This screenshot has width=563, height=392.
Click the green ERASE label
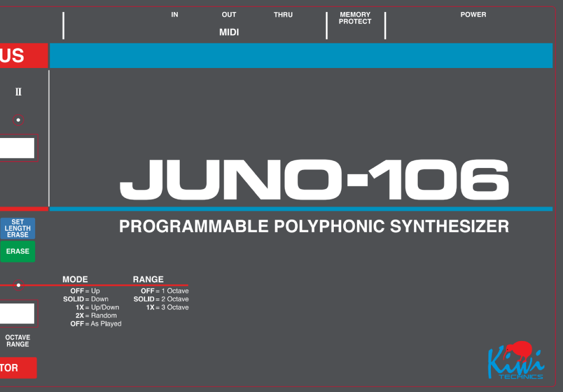point(18,251)
